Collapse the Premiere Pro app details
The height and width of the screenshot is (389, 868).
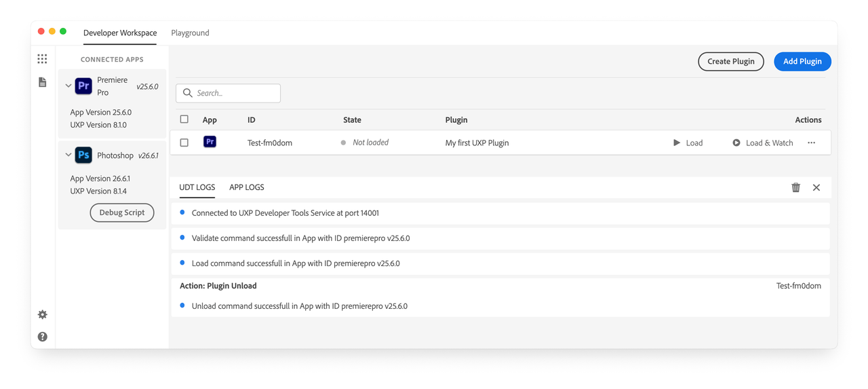(68, 86)
